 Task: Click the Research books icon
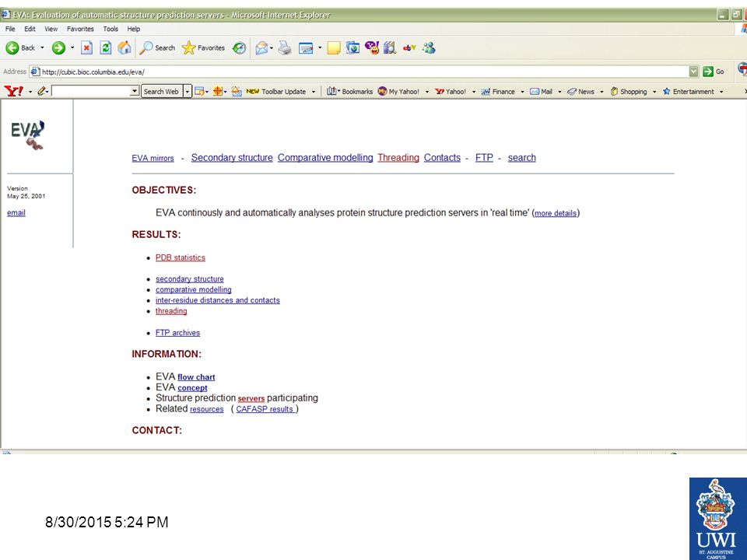click(x=390, y=47)
